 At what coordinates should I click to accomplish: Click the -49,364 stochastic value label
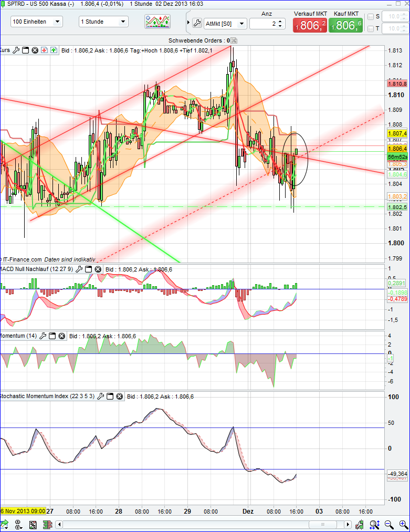click(x=397, y=474)
